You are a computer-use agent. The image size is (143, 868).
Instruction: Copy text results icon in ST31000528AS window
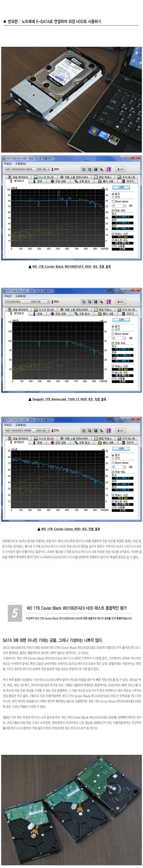(83, 302)
